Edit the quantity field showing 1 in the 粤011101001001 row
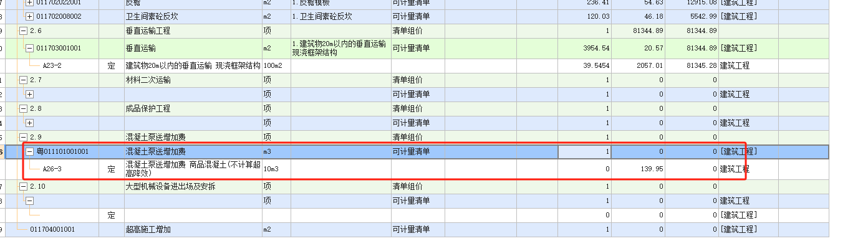 point(584,151)
